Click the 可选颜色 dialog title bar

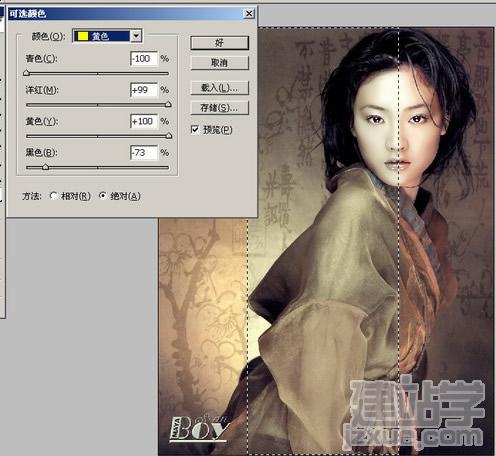(x=132, y=14)
